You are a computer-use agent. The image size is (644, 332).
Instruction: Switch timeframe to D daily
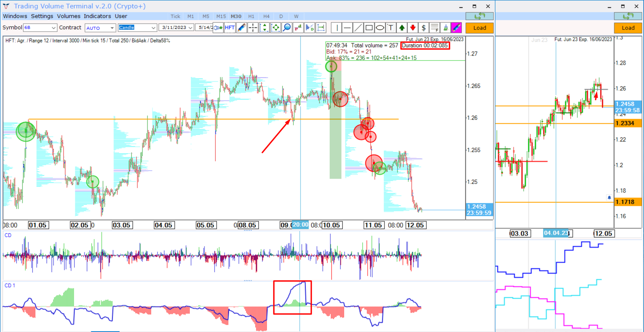[x=281, y=16]
